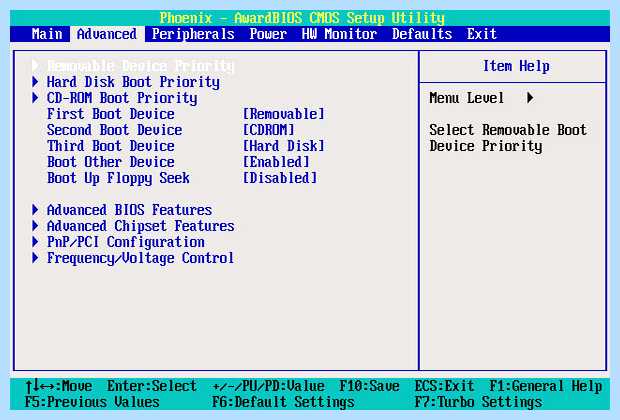Select the Defaults menu tab

tap(422, 34)
